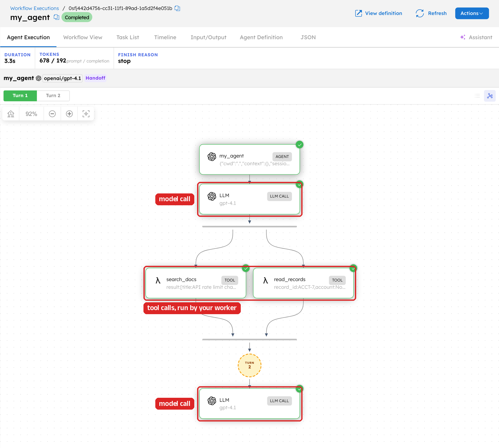Select the first LLM call node
Viewport: 499px width, 448px height.
click(249, 199)
